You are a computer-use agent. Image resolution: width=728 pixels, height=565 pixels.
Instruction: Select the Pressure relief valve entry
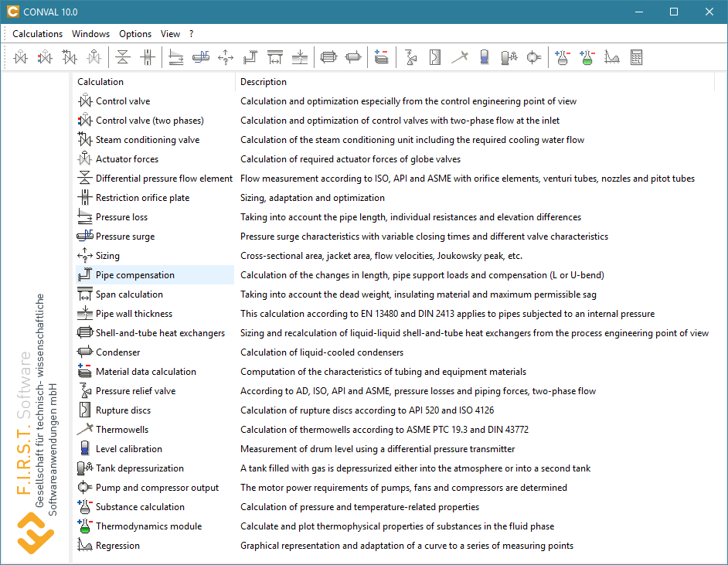(x=135, y=391)
